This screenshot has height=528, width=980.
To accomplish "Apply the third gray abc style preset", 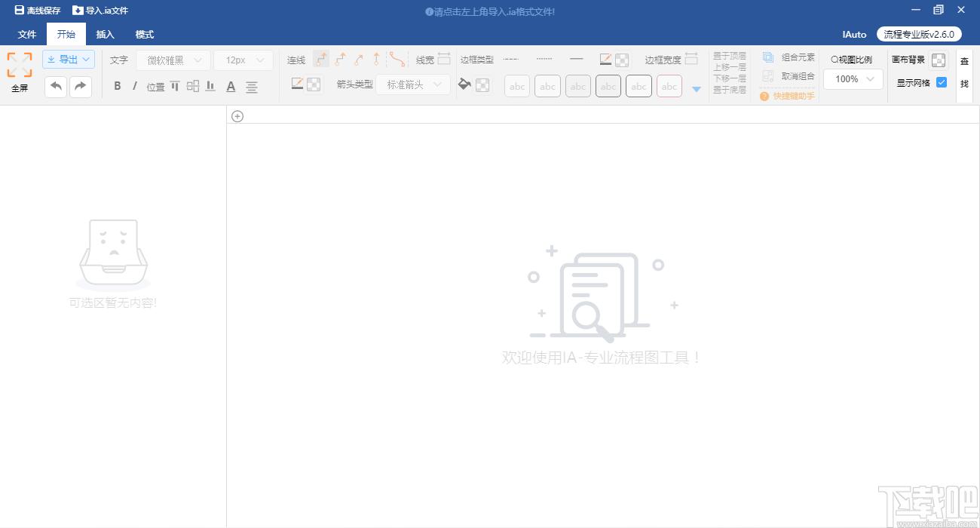I will pyautogui.click(x=578, y=86).
